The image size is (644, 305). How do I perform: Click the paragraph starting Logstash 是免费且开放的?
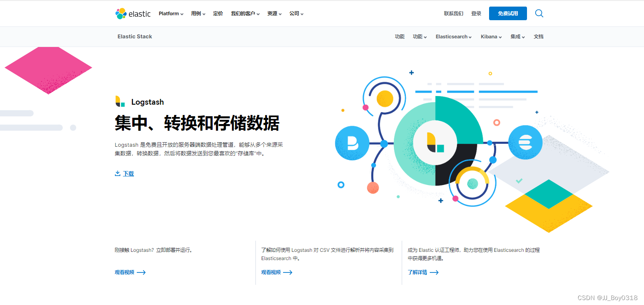[199, 149]
